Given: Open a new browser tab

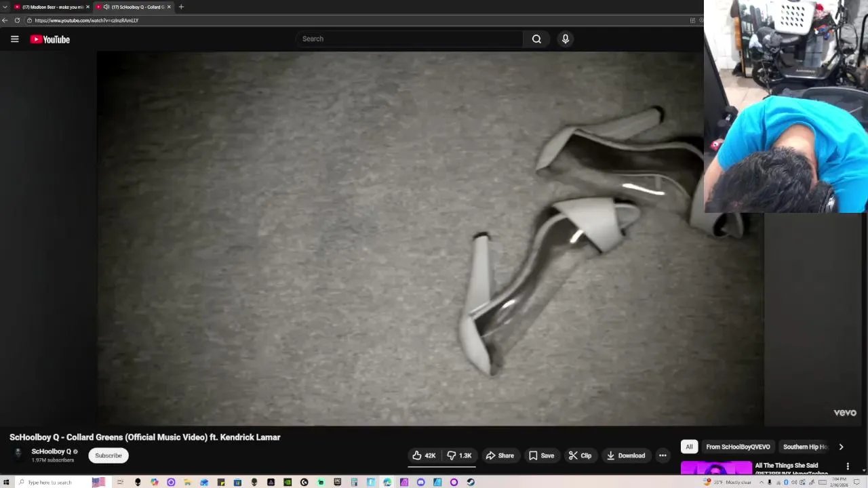Looking at the screenshot, I should [x=181, y=7].
